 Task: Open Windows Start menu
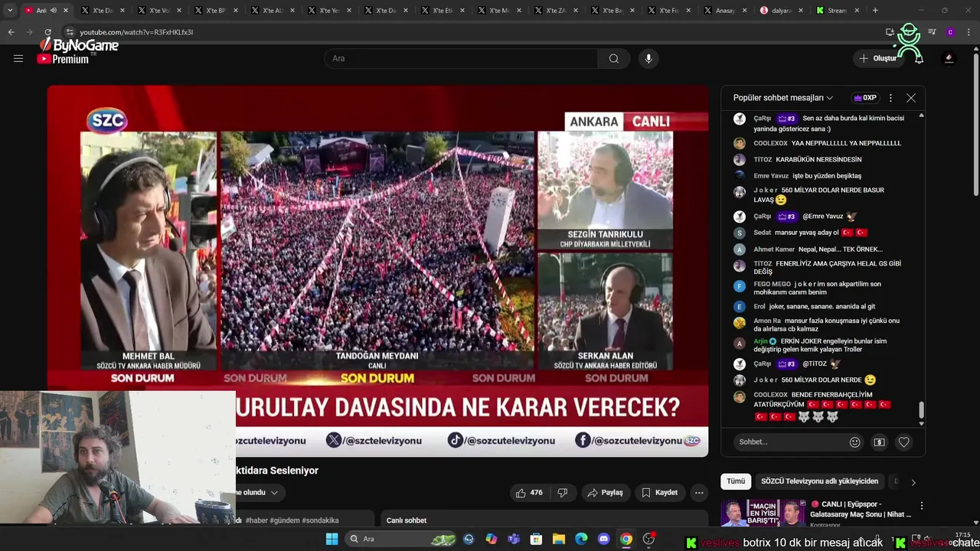coord(332,539)
